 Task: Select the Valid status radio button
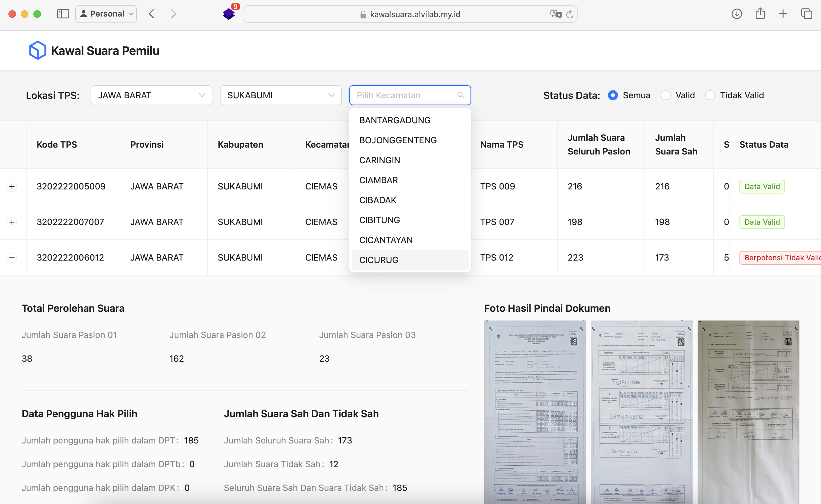665,95
